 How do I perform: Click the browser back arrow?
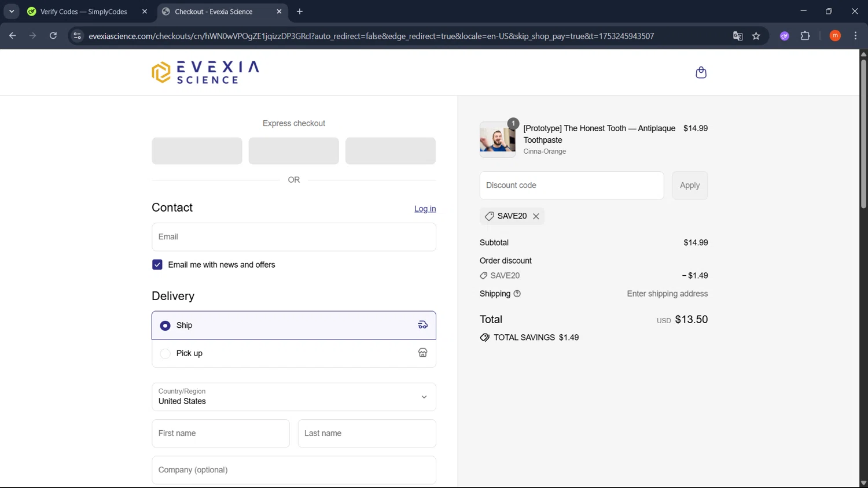coord(12,36)
